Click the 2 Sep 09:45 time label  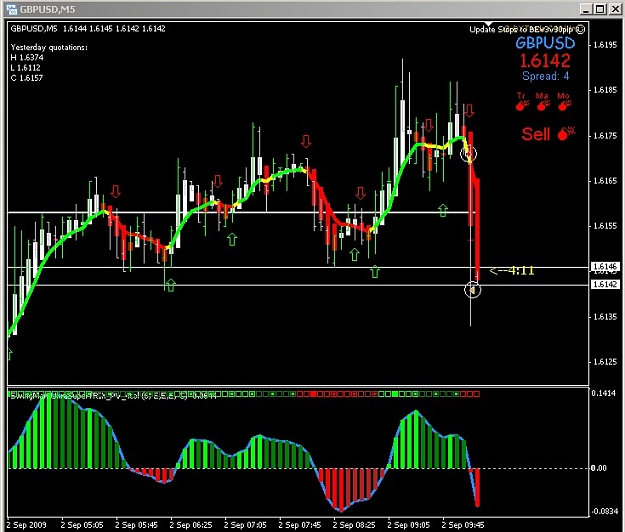[x=463, y=525]
